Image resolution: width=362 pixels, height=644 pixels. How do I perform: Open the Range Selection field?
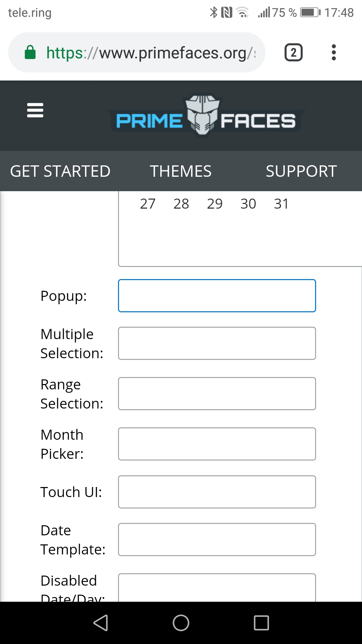(x=217, y=393)
